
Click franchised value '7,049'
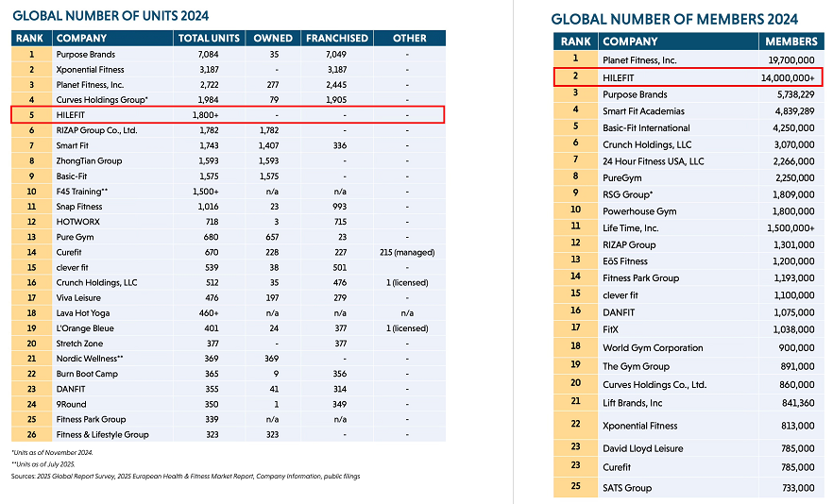tap(336, 54)
